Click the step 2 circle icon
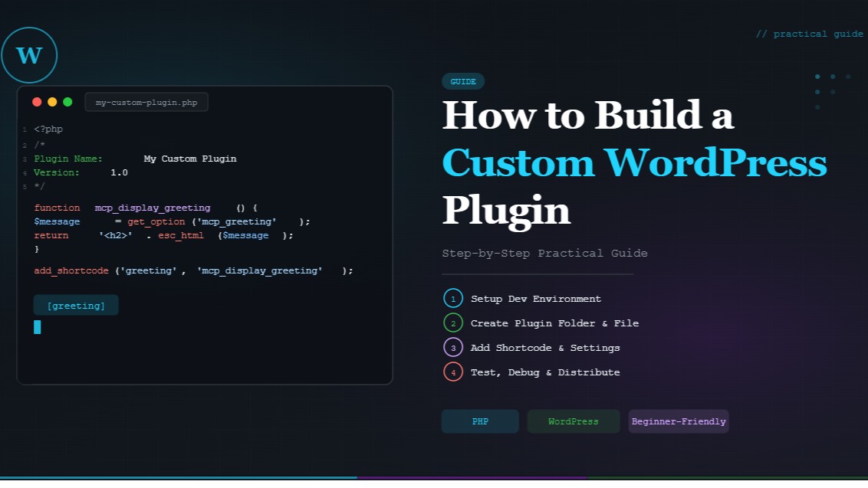This screenshot has height=488, width=868. click(453, 323)
